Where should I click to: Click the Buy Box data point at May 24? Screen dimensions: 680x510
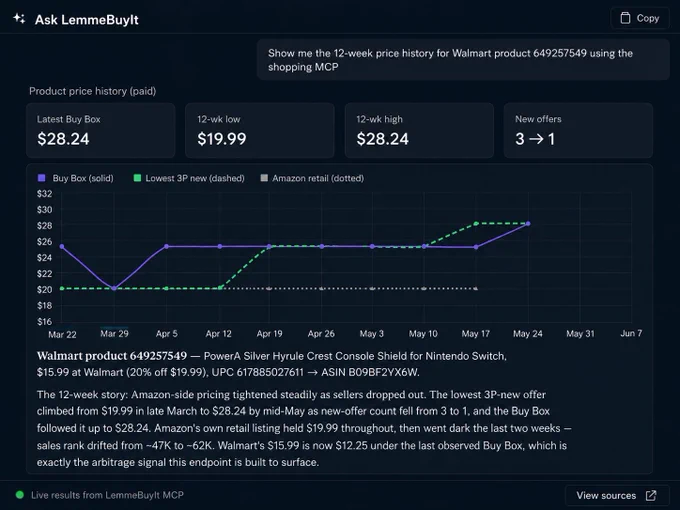tap(528, 224)
